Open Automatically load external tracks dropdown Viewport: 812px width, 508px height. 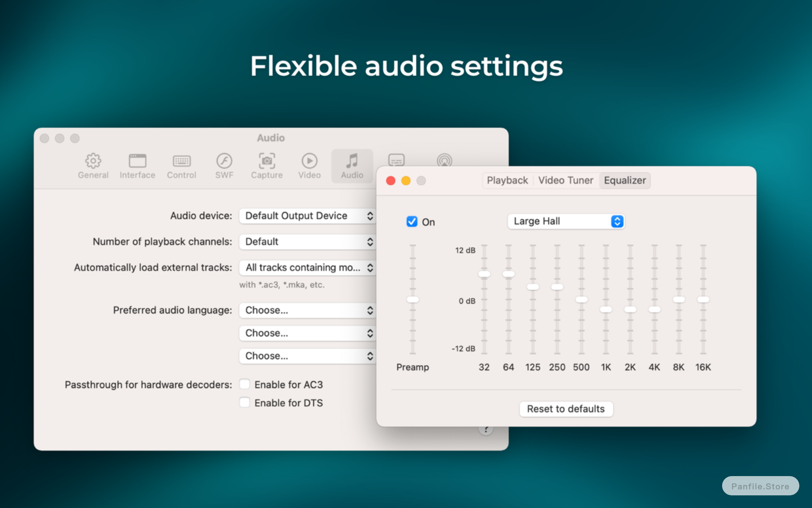point(307,268)
